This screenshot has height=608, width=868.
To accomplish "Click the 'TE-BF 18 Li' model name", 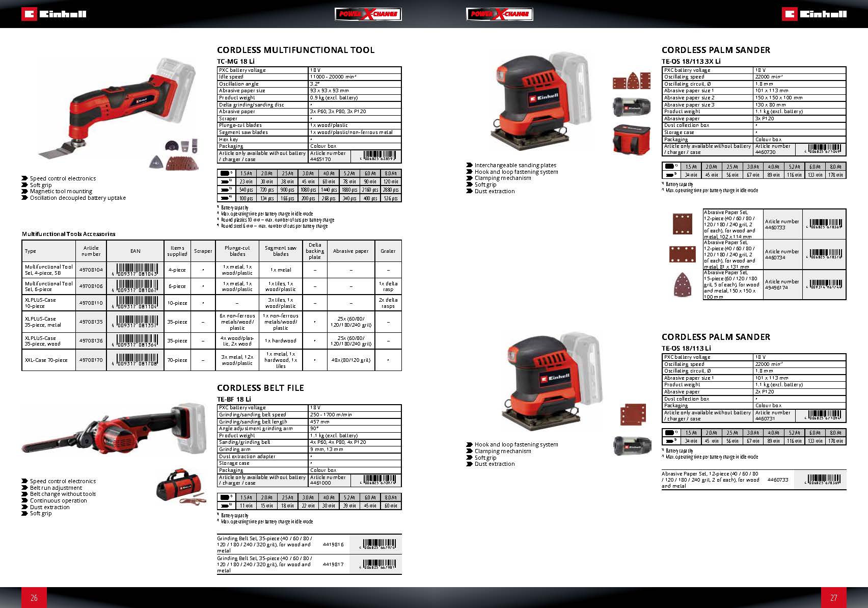I will pyautogui.click(x=234, y=399).
